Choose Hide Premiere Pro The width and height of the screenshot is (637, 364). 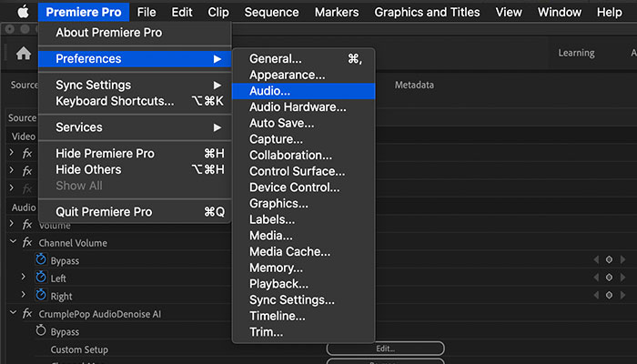(x=135, y=154)
